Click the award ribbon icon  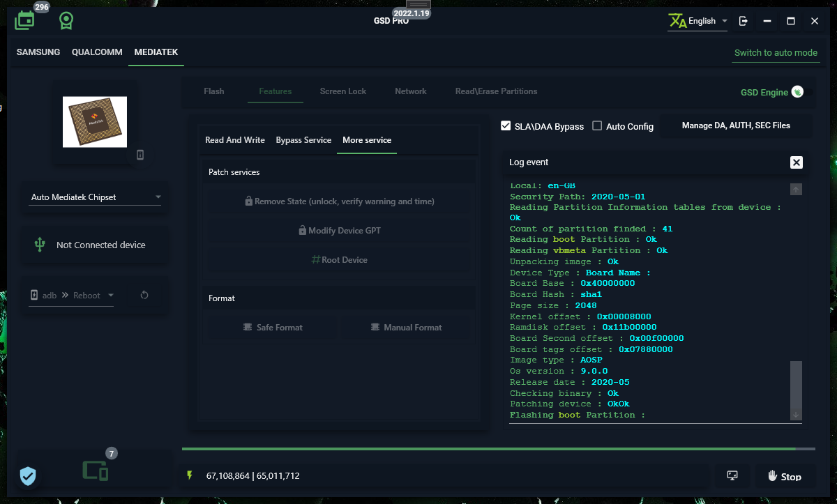click(x=66, y=21)
